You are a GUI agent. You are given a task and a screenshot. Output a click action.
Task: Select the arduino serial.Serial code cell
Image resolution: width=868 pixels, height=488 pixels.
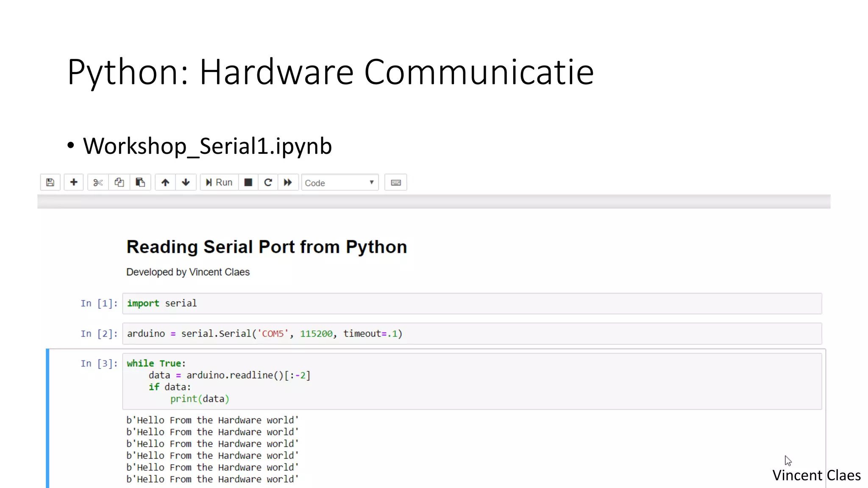[x=472, y=334]
